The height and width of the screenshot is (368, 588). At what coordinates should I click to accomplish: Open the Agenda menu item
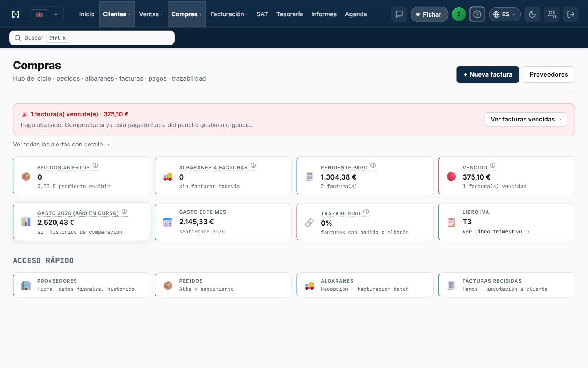(x=356, y=14)
